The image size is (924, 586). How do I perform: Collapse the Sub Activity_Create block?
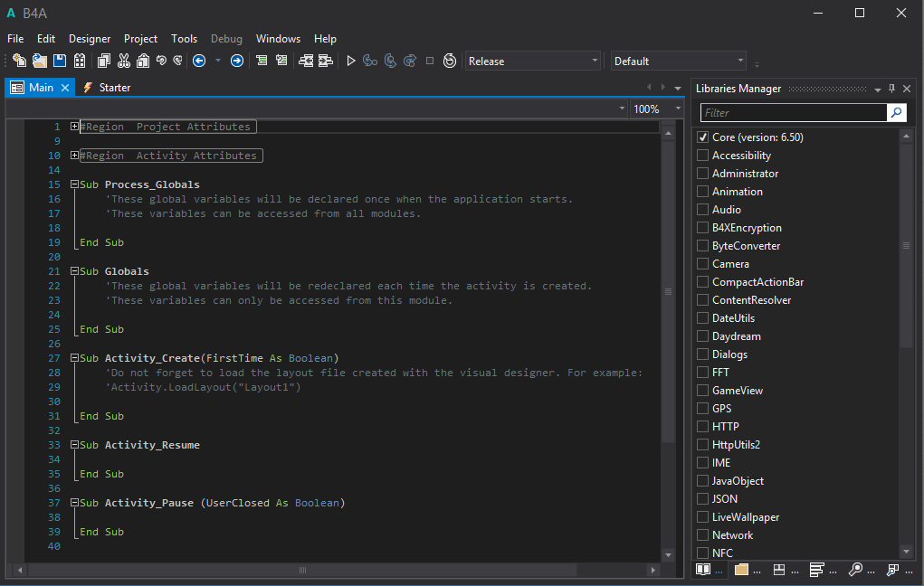[75, 358]
